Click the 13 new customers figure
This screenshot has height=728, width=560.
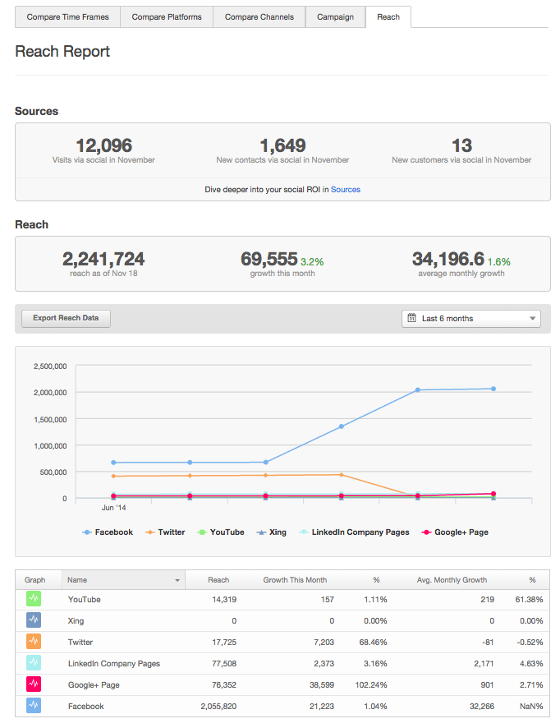coord(461,145)
